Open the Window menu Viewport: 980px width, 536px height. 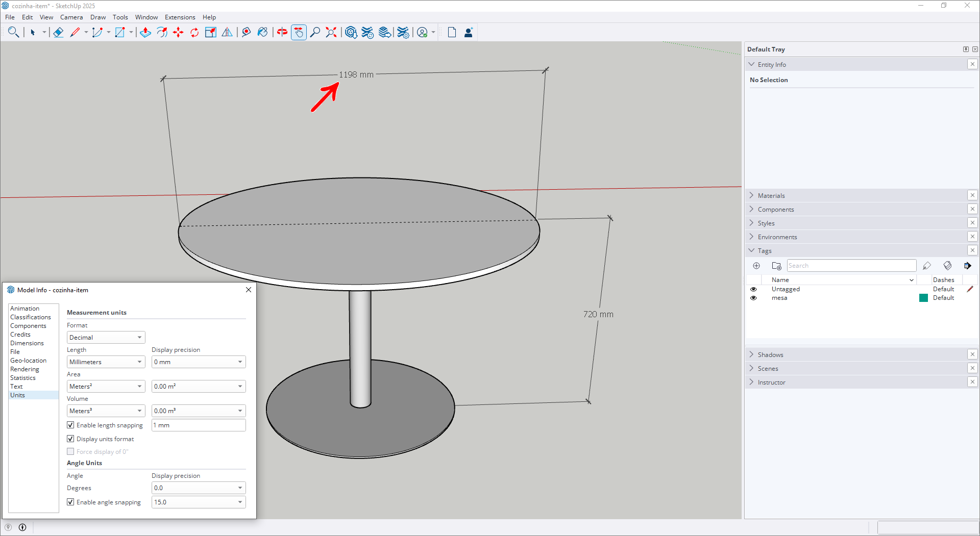(146, 17)
